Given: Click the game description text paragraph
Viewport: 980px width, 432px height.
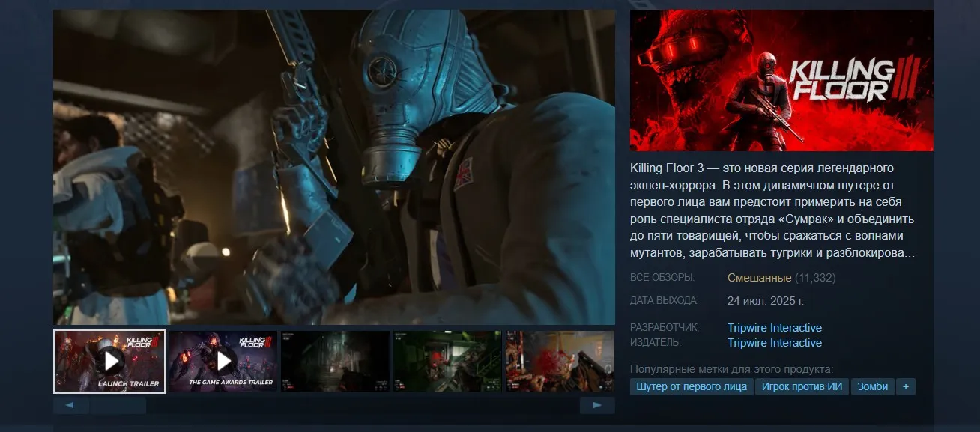Looking at the screenshot, I should click(x=772, y=210).
